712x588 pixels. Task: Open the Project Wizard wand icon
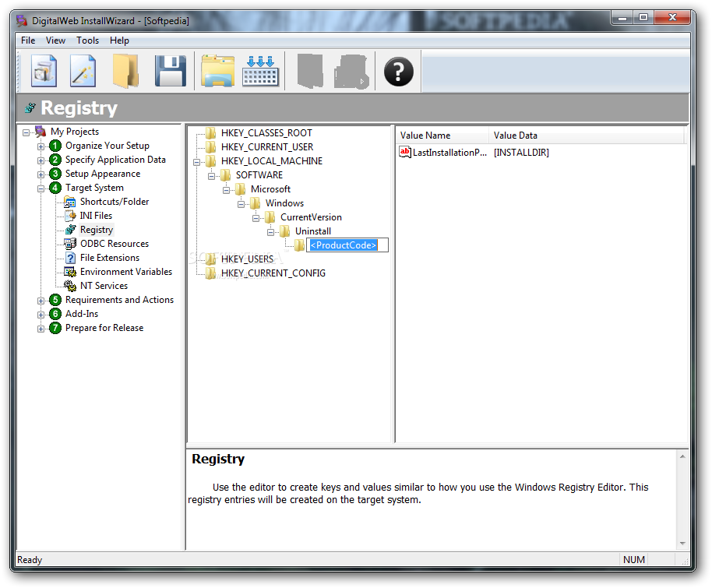[83, 71]
